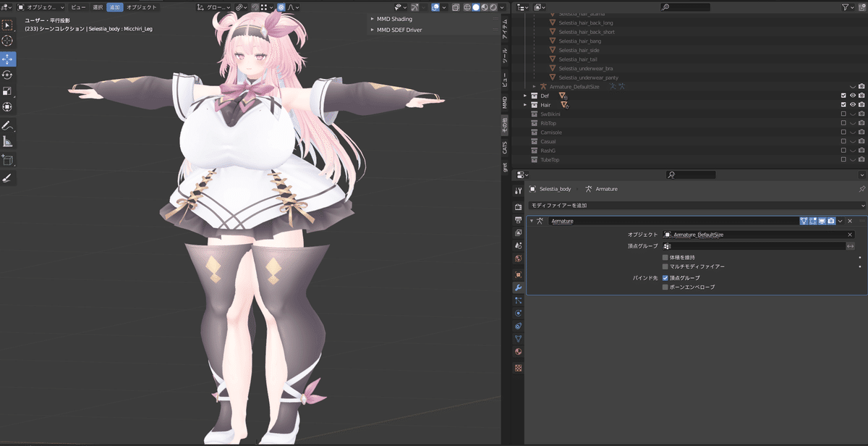Enable ボーンエンベロープ checkbox
This screenshot has width=868, height=446.
pos(665,287)
